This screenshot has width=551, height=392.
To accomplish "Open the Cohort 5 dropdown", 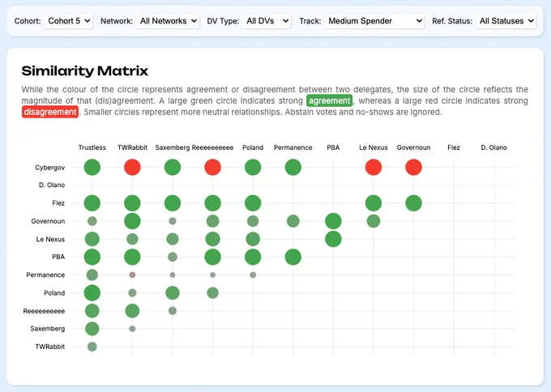I will tap(68, 21).
